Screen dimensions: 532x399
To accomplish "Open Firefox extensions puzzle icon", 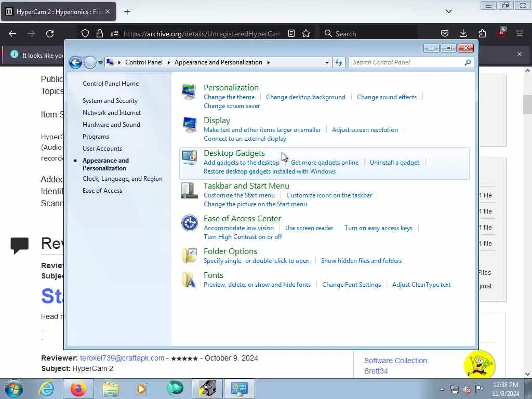I will [482, 33].
